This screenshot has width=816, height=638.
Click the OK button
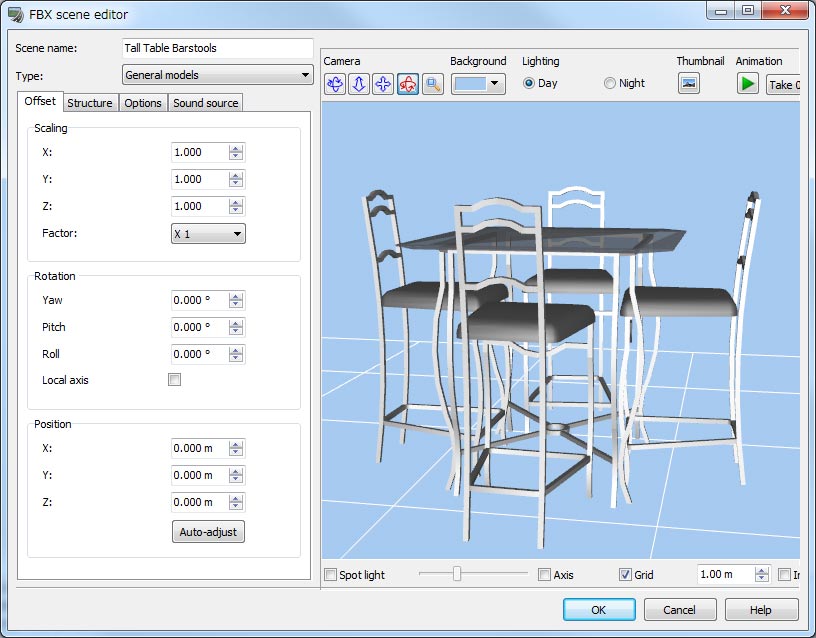click(598, 610)
